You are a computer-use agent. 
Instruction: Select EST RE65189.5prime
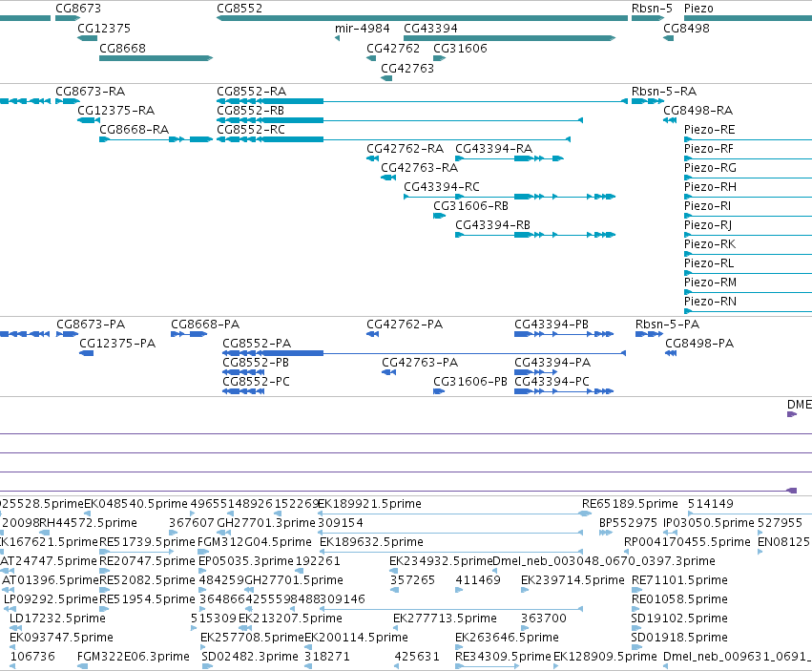point(631,504)
